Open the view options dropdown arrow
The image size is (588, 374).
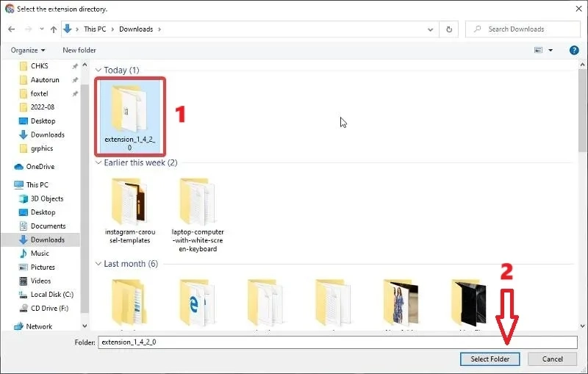tap(551, 50)
